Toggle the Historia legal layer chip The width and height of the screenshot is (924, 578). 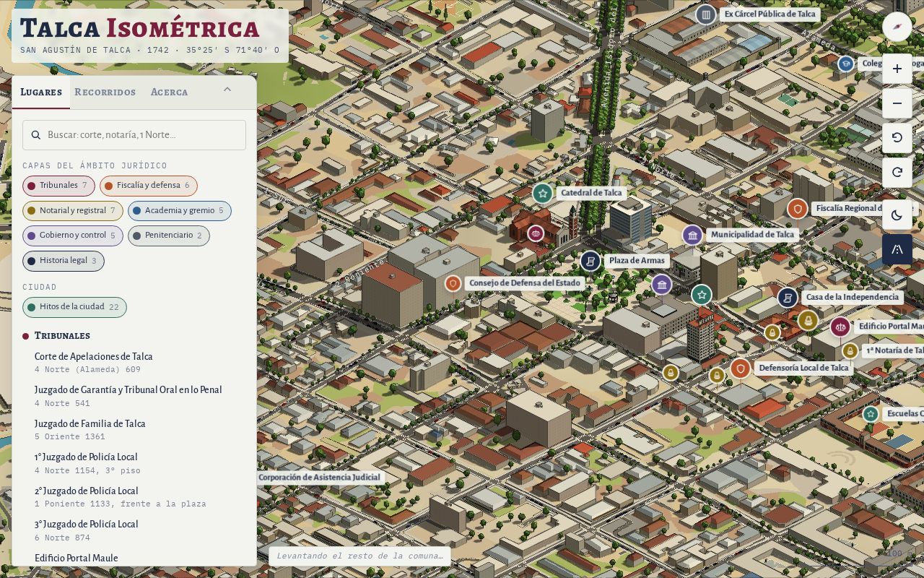pos(64,261)
